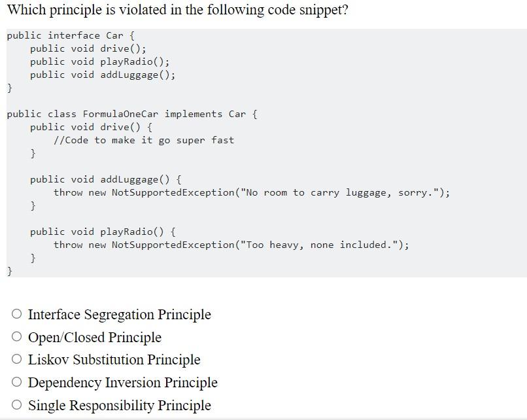Click the Dependency Inversion Principle label text
The height and width of the screenshot is (420, 527).
point(122,383)
